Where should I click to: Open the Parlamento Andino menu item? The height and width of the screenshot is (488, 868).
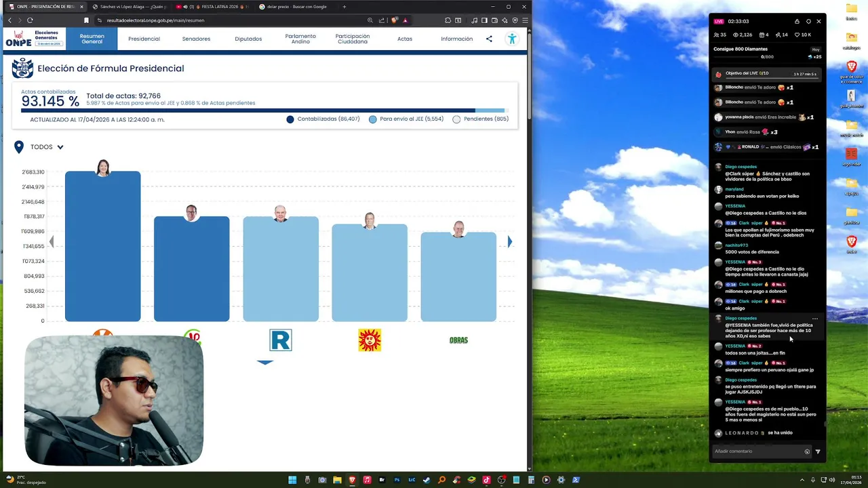[300, 39]
